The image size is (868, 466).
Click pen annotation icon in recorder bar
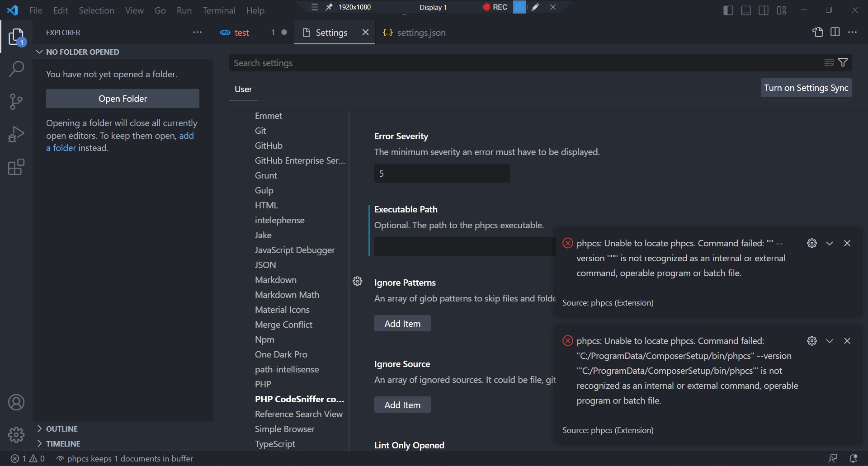point(535,7)
